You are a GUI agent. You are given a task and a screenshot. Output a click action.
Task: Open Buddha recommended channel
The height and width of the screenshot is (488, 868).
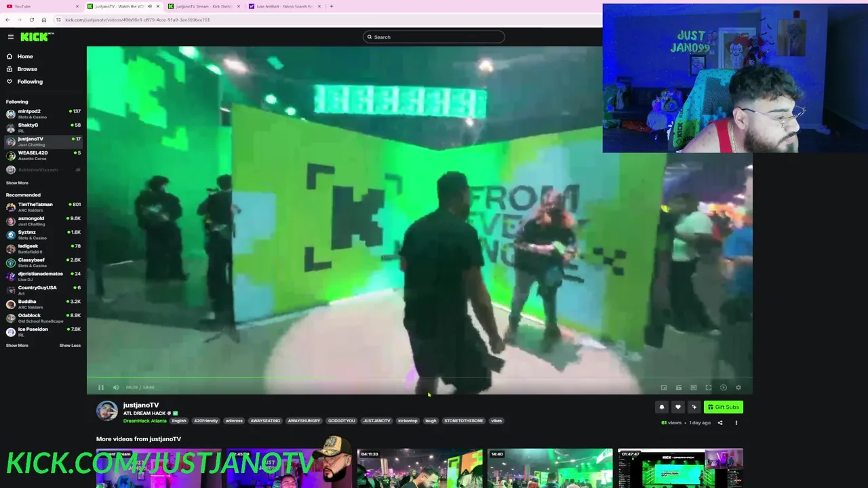point(43,304)
